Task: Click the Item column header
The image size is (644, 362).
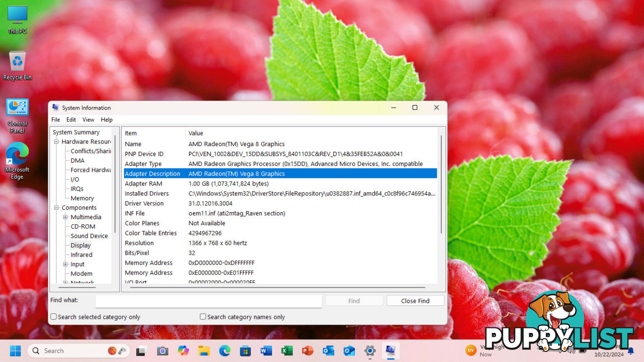Action: point(154,133)
